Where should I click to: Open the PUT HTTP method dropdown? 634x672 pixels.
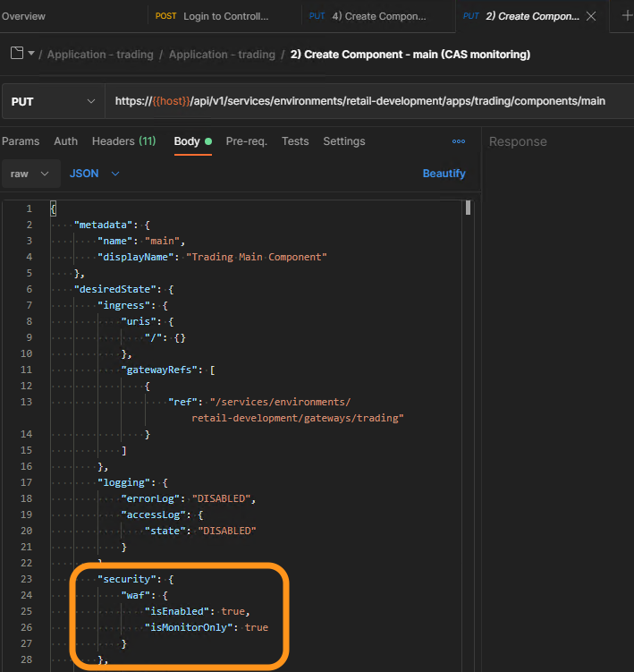(x=54, y=102)
